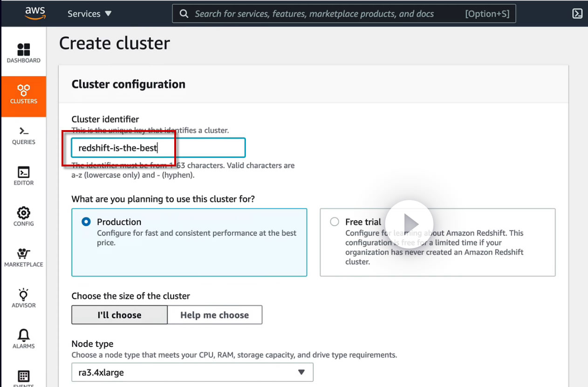Expand the Services menu

(89, 14)
